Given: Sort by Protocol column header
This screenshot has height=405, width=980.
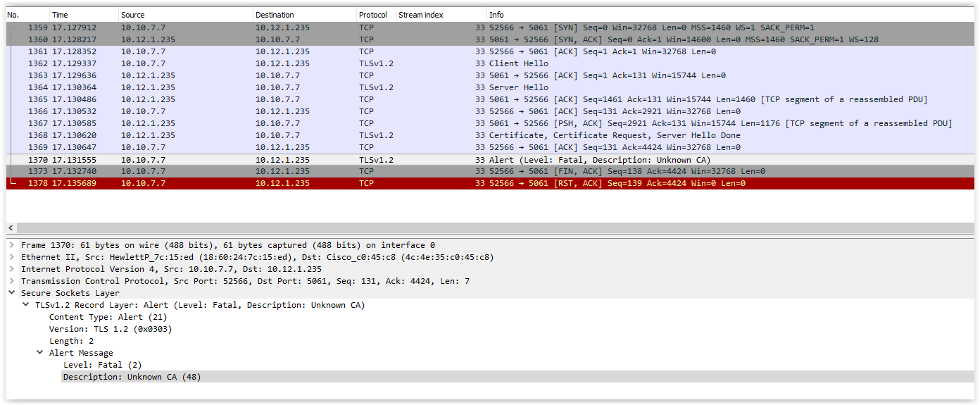Looking at the screenshot, I should pyautogui.click(x=376, y=15).
